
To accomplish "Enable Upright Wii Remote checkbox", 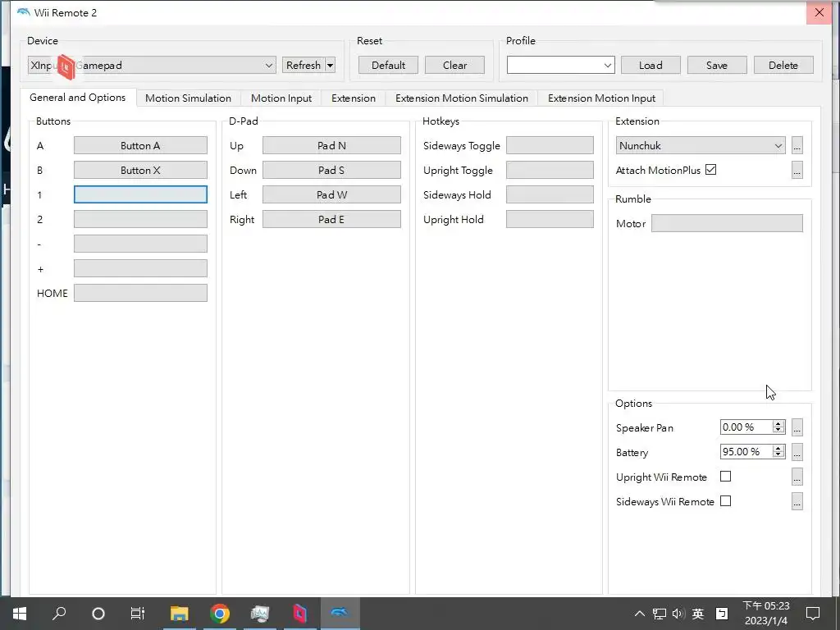I will [725, 477].
